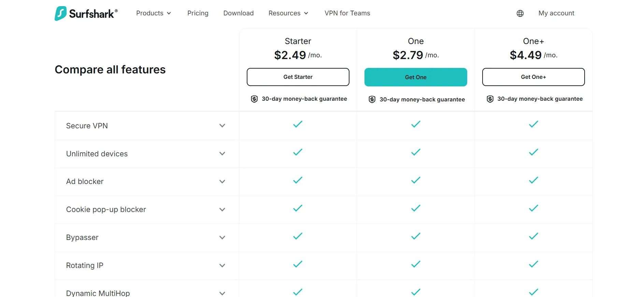
Task: Expand the Unlimited devices row chevron
Action: (x=222, y=154)
